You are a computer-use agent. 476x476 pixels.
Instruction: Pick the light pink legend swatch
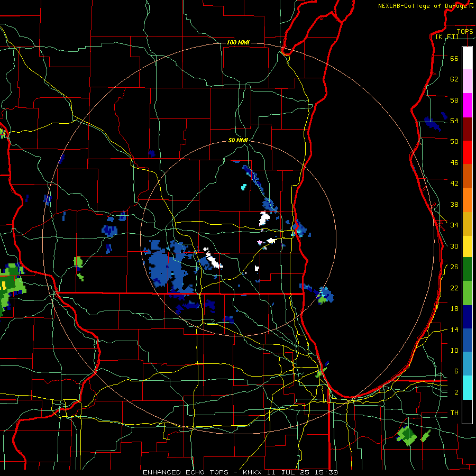tap(467, 81)
